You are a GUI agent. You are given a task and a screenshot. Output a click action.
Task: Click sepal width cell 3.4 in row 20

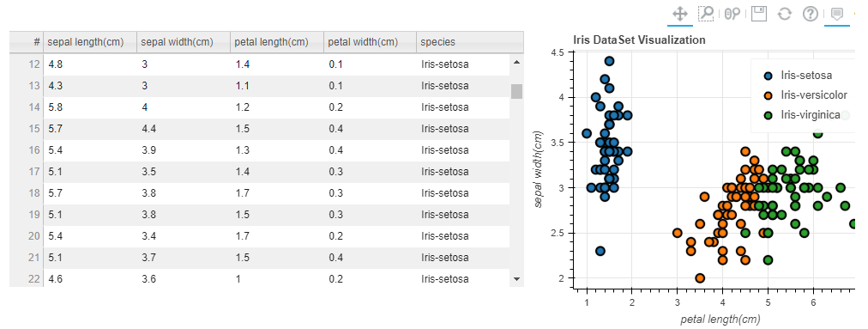pyautogui.click(x=184, y=236)
